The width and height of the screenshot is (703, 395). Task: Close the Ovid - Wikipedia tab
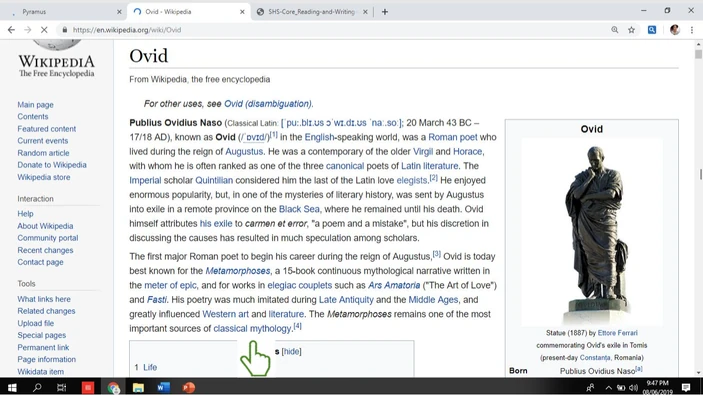[242, 12]
